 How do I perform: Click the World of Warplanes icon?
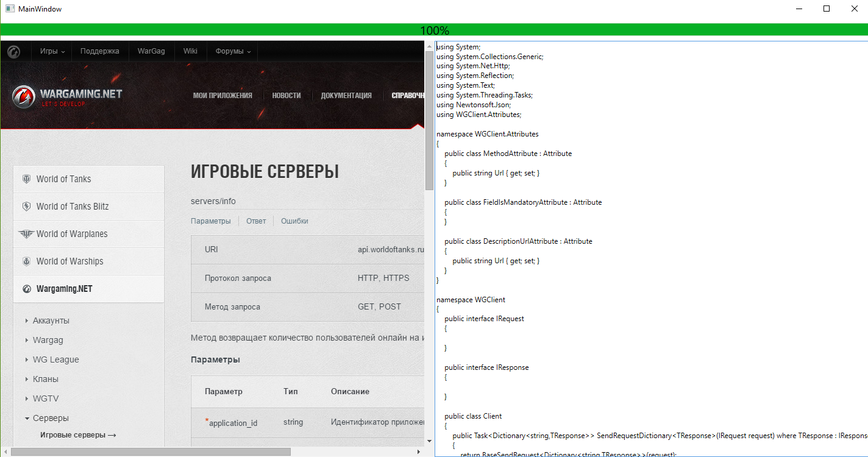(26, 234)
